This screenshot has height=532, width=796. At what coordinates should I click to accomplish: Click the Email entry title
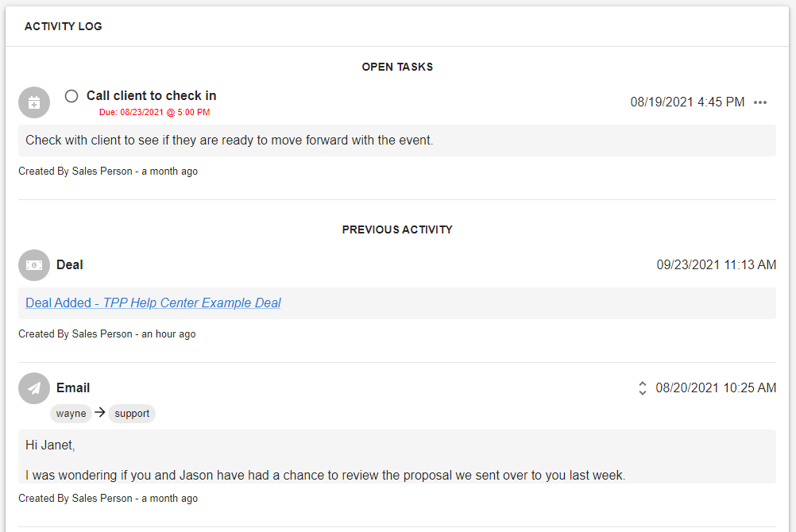pos(73,387)
